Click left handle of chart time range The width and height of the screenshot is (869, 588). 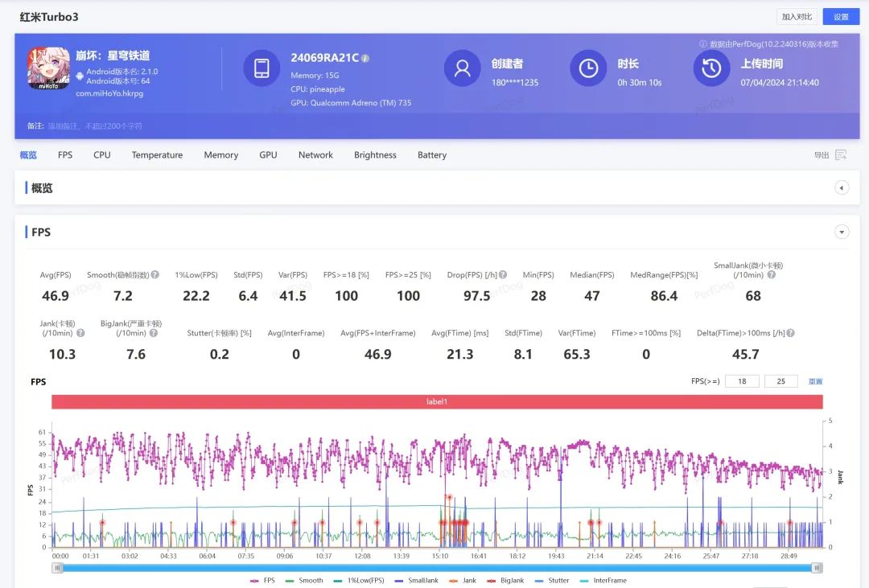pos(57,568)
